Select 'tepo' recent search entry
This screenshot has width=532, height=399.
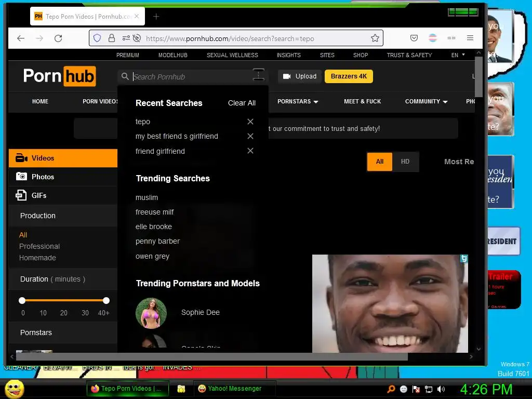[143, 122]
